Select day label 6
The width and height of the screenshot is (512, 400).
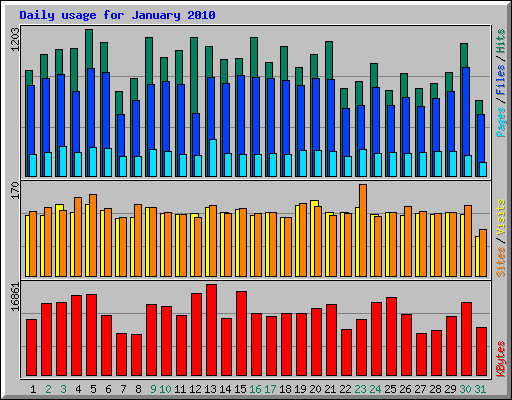click(108, 389)
